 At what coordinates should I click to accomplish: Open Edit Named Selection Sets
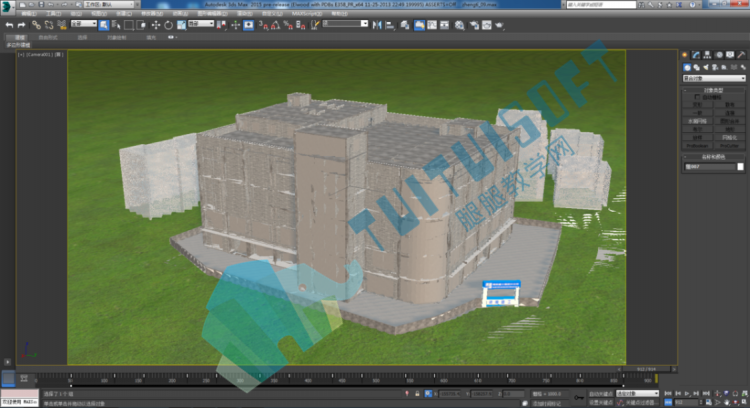315,25
